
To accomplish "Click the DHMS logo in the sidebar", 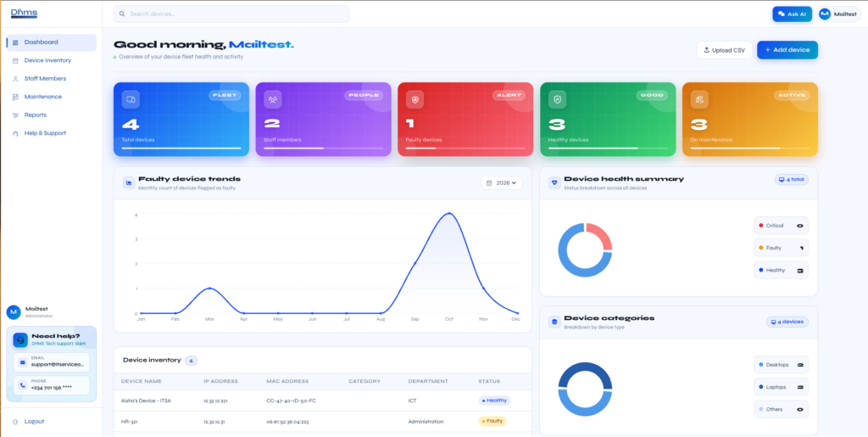I will point(24,14).
